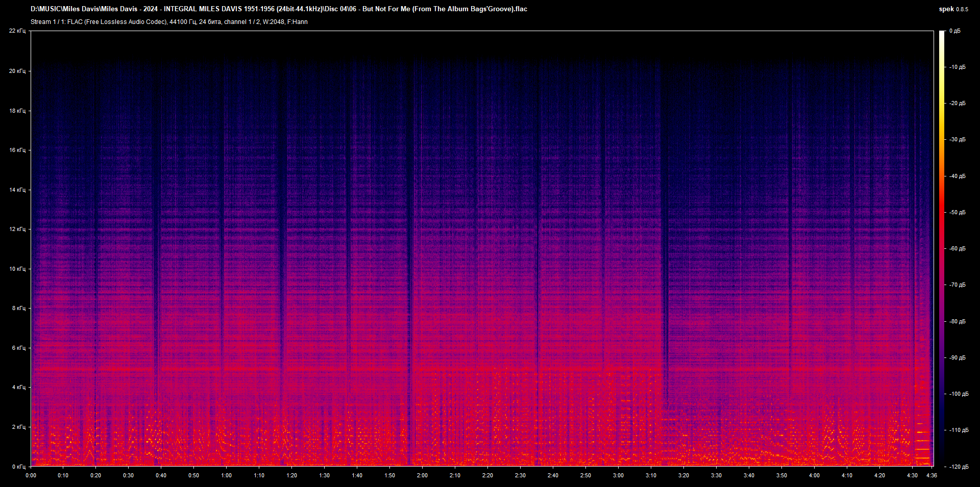This screenshot has width=980, height=487.
Task: Click the '-20 дБ' level label
Action: point(957,103)
